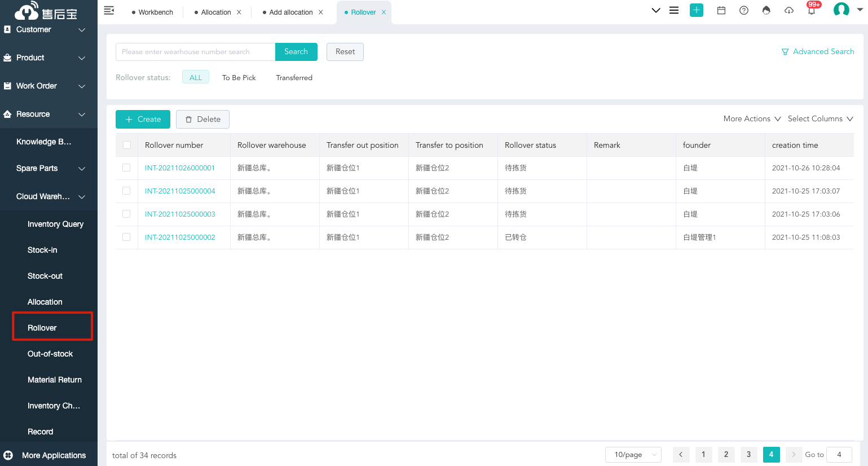Open Out-of-stock in sidebar

click(50, 354)
